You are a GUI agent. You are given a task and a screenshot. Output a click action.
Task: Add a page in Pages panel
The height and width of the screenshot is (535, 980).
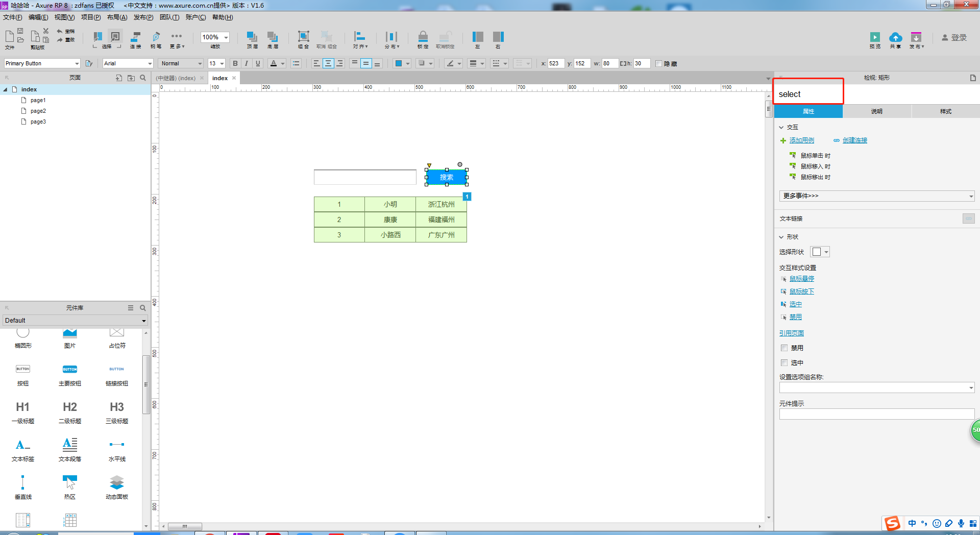tap(119, 78)
